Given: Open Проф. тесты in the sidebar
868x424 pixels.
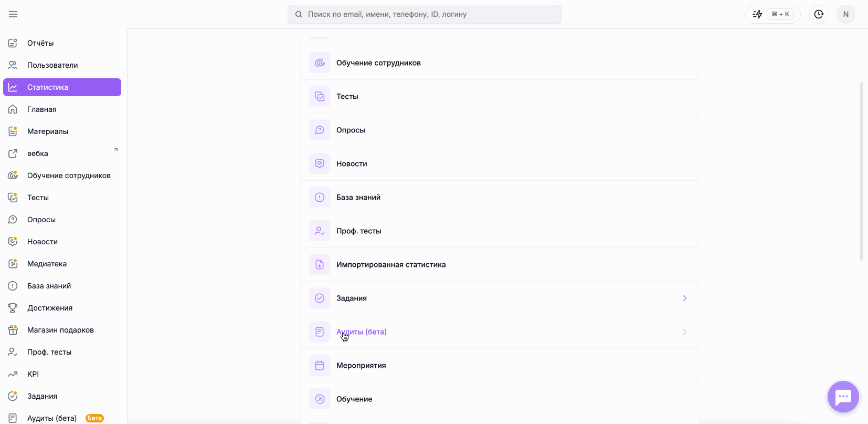Looking at the screenshot, I should click(x=62, y=352).
